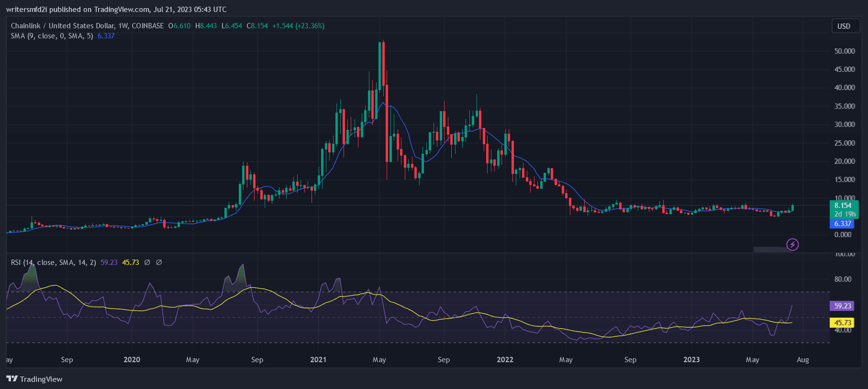Click the 50.000 level on price scale
The image size is (868, 389).
click(845, 51)
